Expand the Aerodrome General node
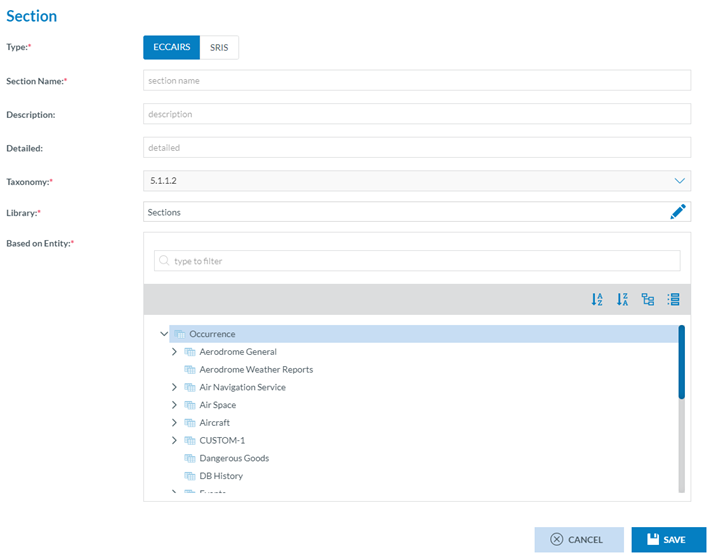This screenshot has width=709, height=555. pos(174,352)
